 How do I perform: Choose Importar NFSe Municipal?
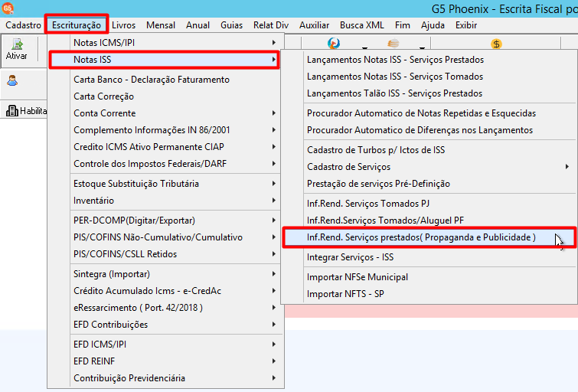click(429, 277)
